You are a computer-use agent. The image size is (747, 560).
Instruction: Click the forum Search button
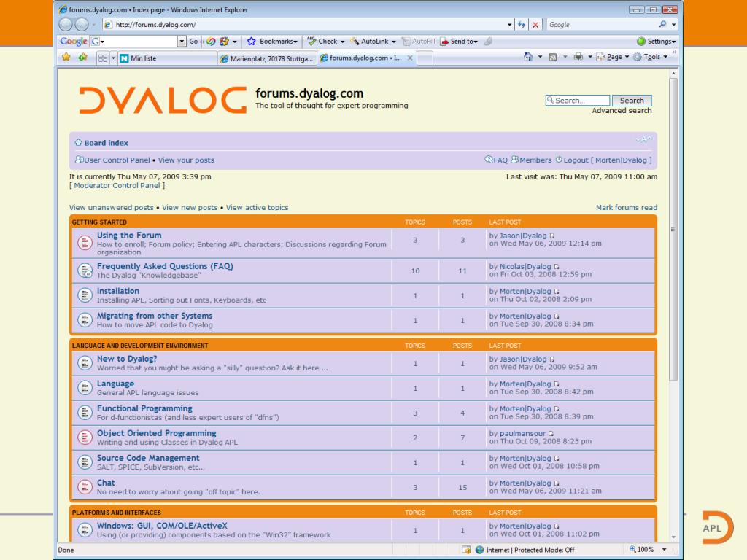coord(632,101)
